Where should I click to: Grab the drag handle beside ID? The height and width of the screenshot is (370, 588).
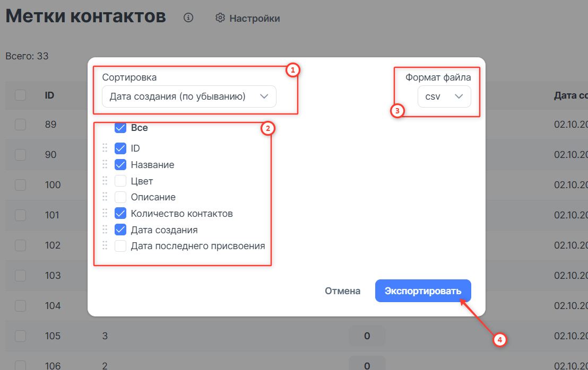105,148
